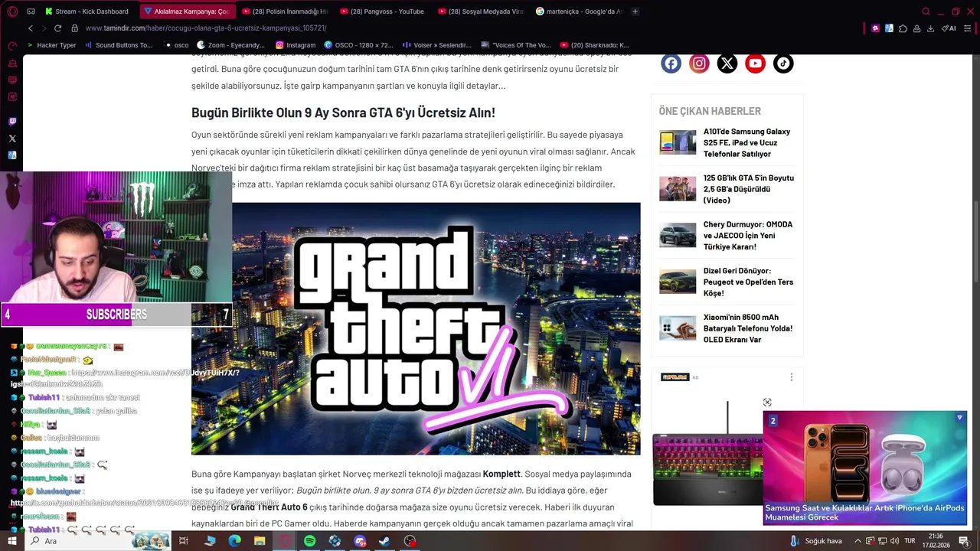Open Steam from the taskbar
Image resolution: width=980 pixels, height=551 pixels.
pos(385,541)
